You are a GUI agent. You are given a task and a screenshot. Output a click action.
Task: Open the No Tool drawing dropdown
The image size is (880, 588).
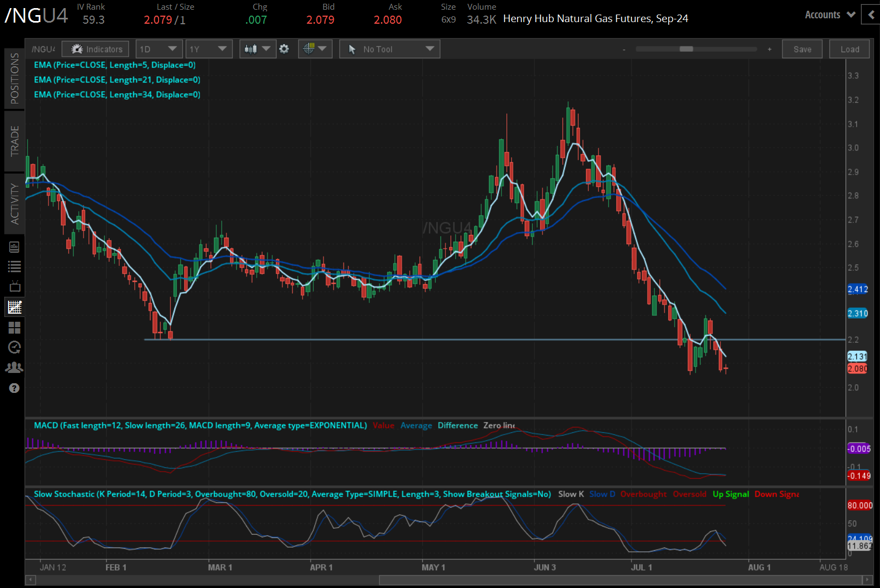click(389, 49)
